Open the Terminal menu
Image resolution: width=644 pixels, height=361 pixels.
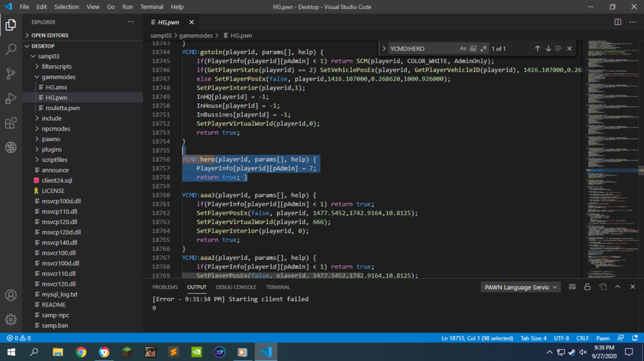pos(151,7)
